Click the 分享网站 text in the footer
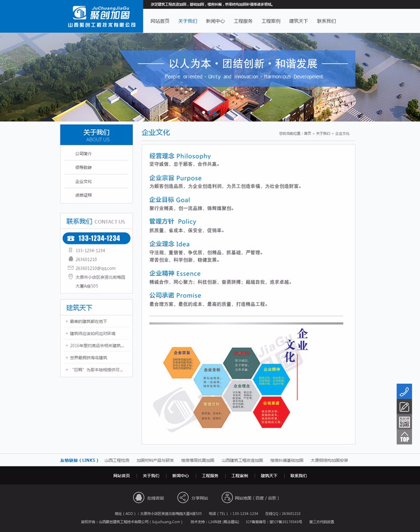Screen dimensions: 420x532 (200, 498)
